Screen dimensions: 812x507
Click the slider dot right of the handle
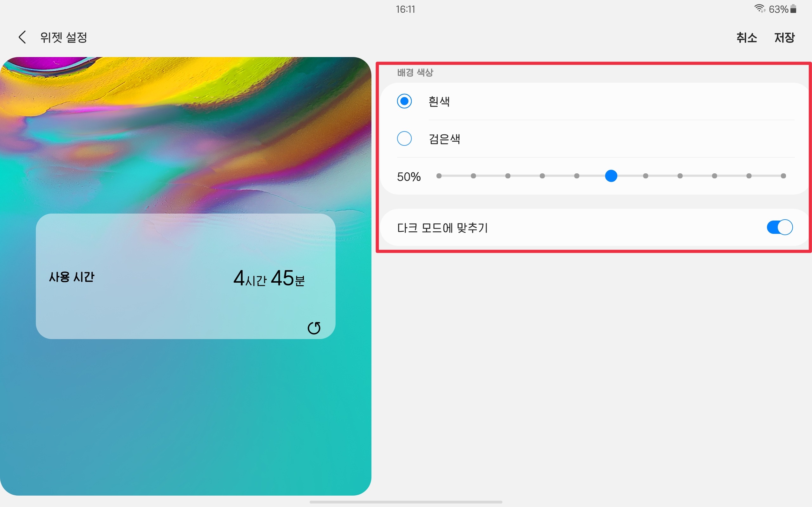(x=645, y=176)
